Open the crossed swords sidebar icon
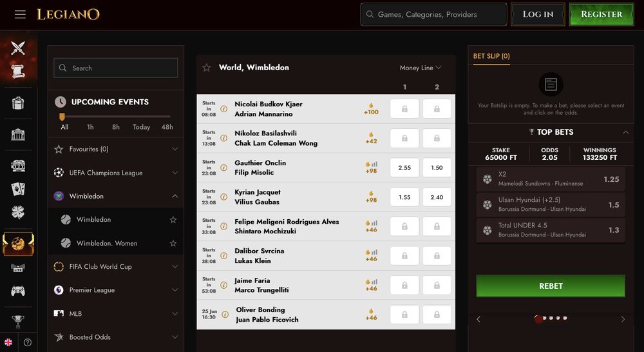The height and width of the screenshot is (352, 644). 18,48
